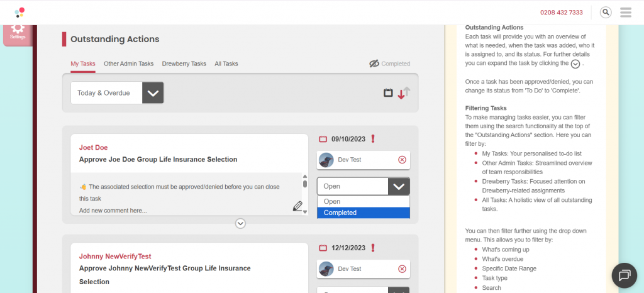
Task: Expand the Joe Doe task details chevron
Action: coord(240,223)
